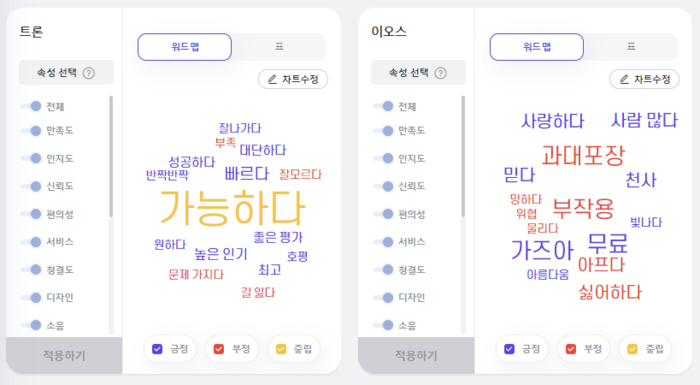Click the word 과대포장 in 이오스 word cloud
The height and width of the screenshot is (385, 700).
583,155
